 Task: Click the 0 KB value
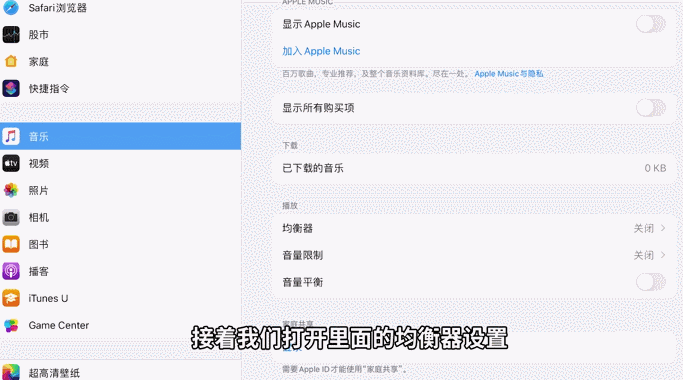point(655,168)
